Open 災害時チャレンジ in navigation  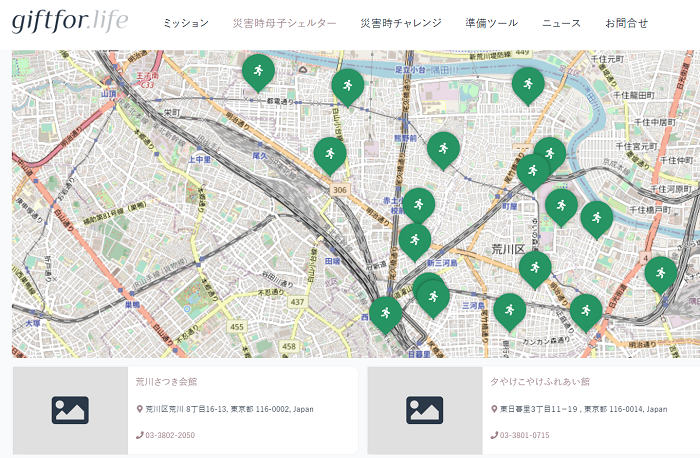tap(400, 23)
